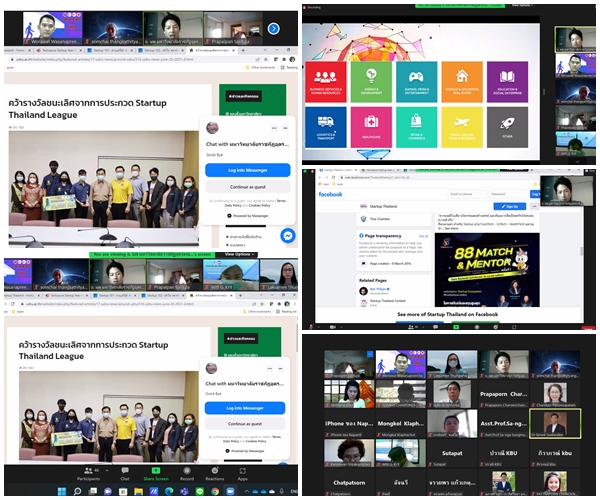
Task: Click the blue Sign Up button on Startup Thailand page
Action: click(509, 207)
